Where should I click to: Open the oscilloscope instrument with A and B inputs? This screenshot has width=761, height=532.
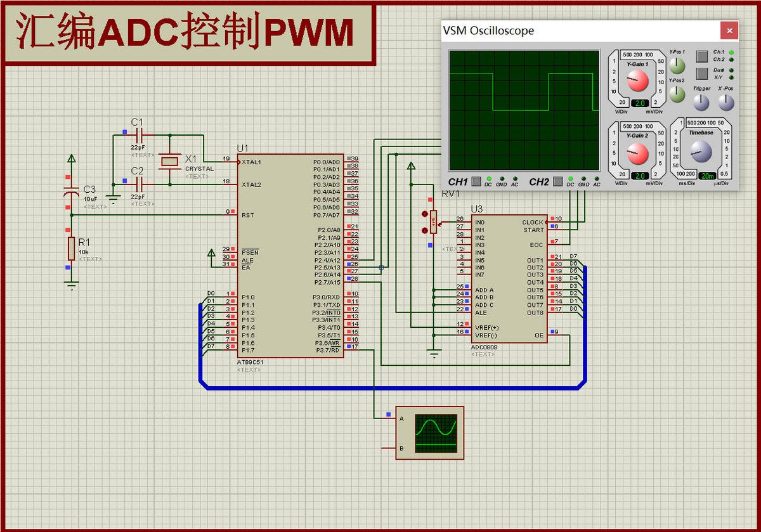pos(429,433)
